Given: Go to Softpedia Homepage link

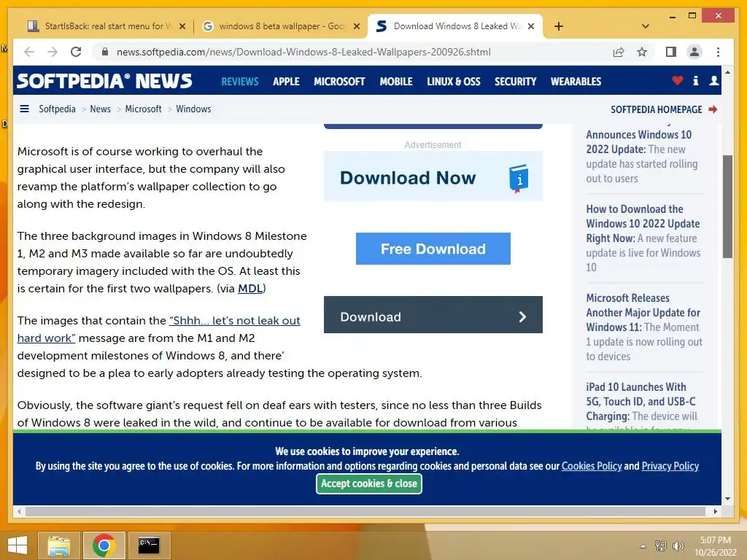Looking at the screenshot, I should coord(656,109).
